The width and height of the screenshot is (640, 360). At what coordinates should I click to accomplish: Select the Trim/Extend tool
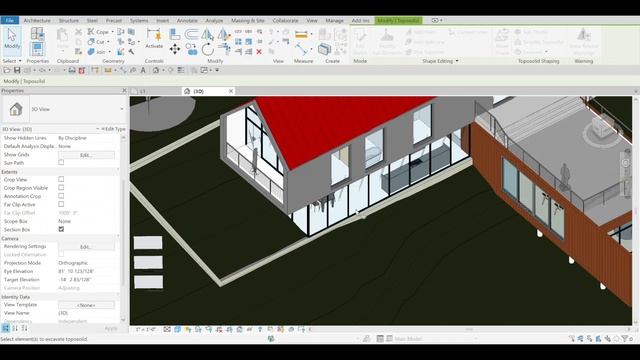[x=224, y=49]
